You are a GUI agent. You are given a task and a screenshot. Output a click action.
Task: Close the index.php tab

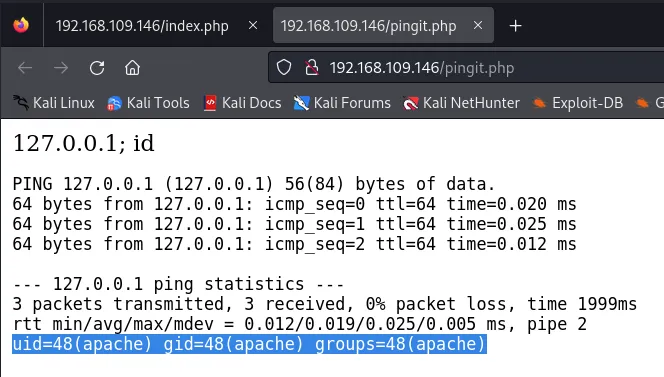coord(253,25)
